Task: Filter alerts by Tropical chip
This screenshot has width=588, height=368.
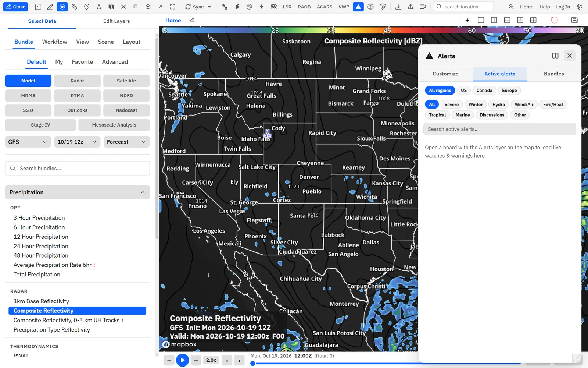Action: coord(437,115)
